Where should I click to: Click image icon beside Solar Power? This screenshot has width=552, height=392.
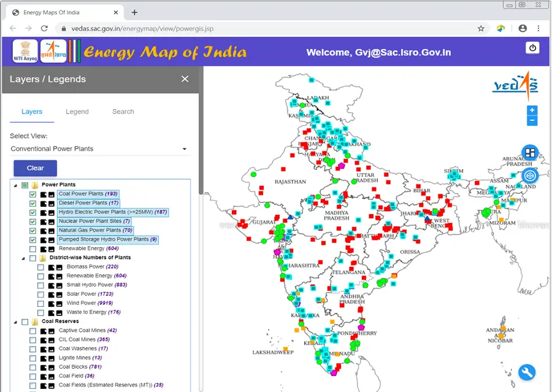[x=59, y=294]
